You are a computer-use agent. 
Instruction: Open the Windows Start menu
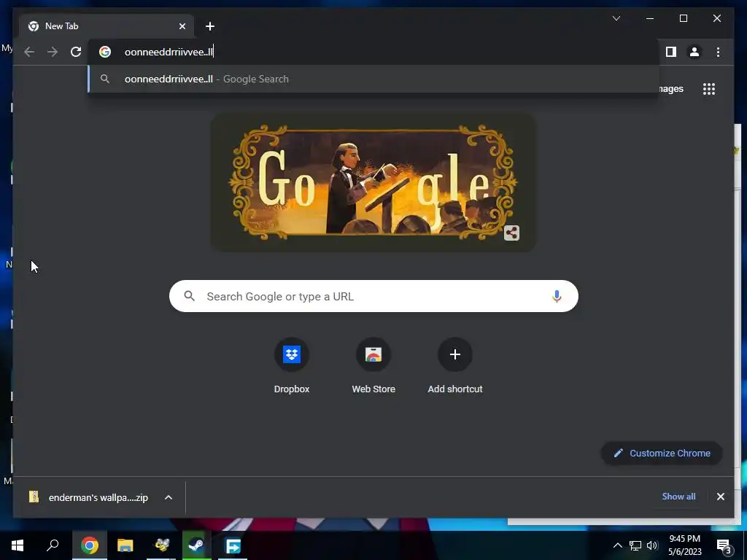18,545
